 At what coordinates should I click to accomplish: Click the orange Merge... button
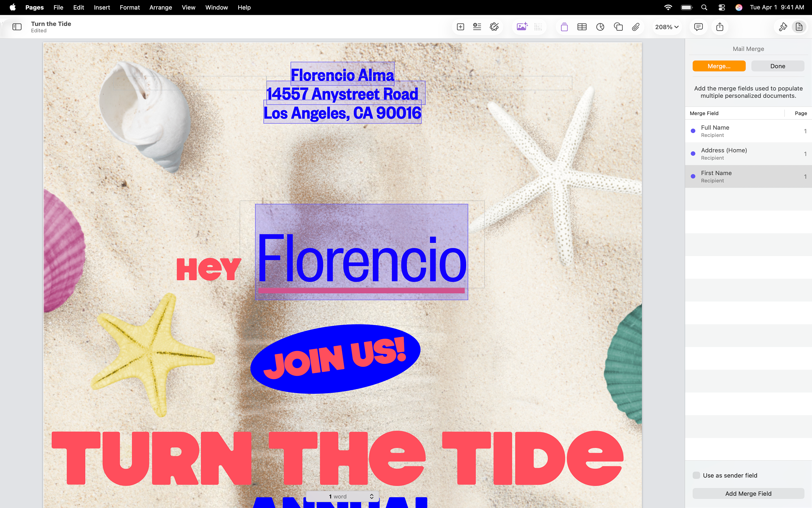coord(719,66)
